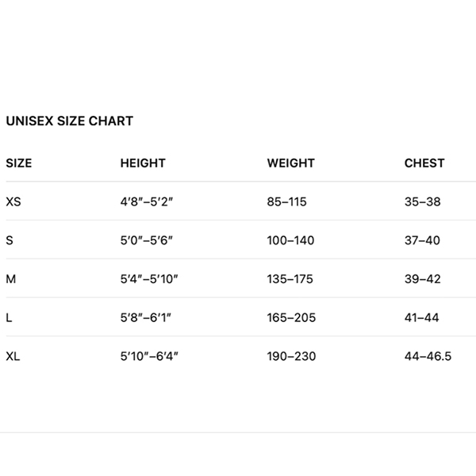Click the 85–115 weight cell
This screenshot has height=476, width=476.
[x=286, y=202]
